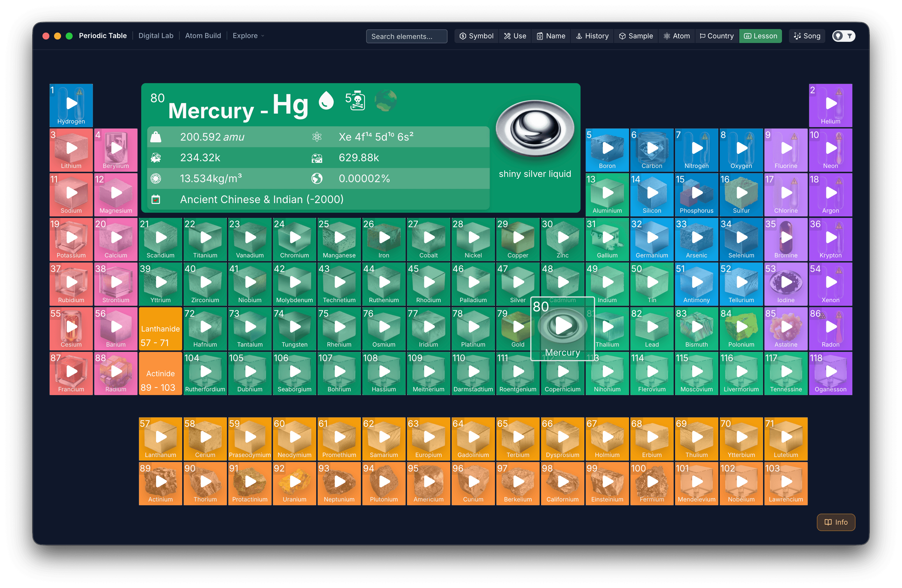
Task: Click the toxicity skull icon
Action: click(x=355, y=101)
